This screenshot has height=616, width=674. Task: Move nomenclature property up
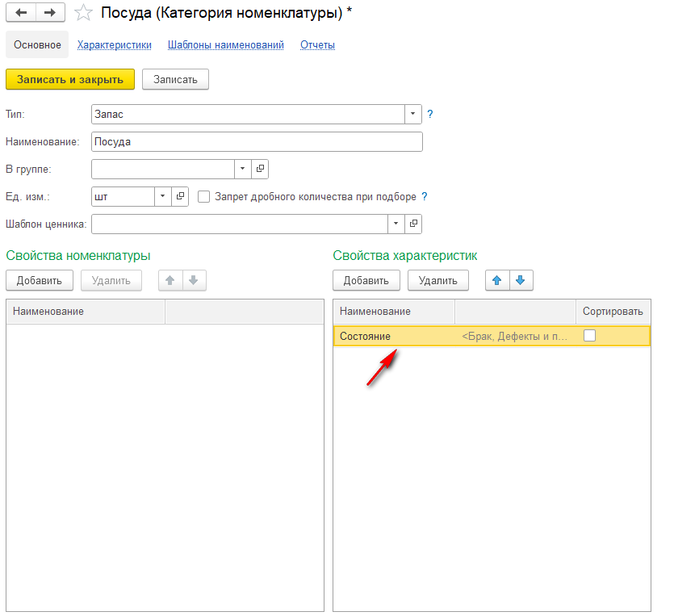coord(170,280)
